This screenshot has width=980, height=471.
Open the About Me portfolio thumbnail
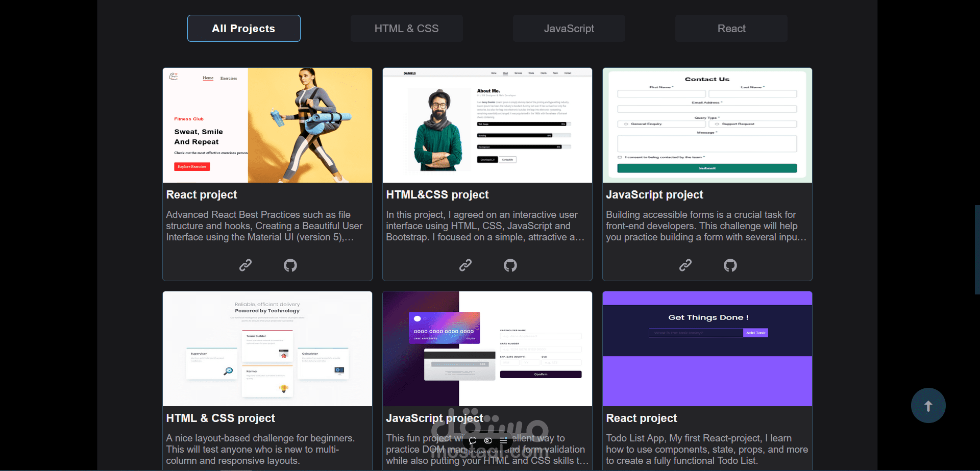(487, 126)
